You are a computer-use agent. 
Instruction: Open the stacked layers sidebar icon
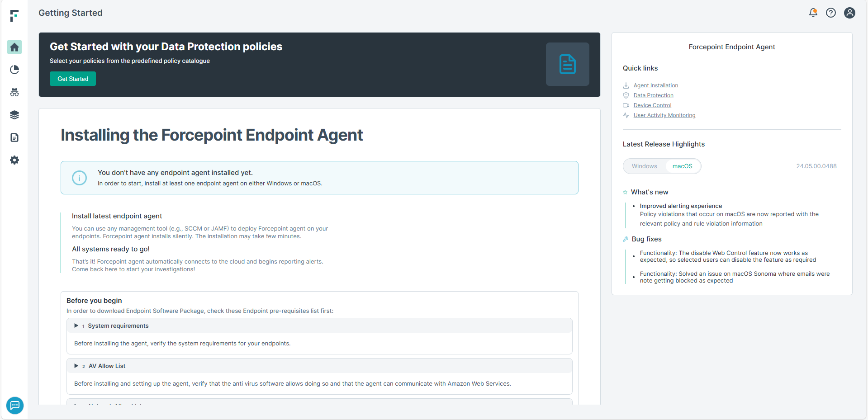(14, 115)
